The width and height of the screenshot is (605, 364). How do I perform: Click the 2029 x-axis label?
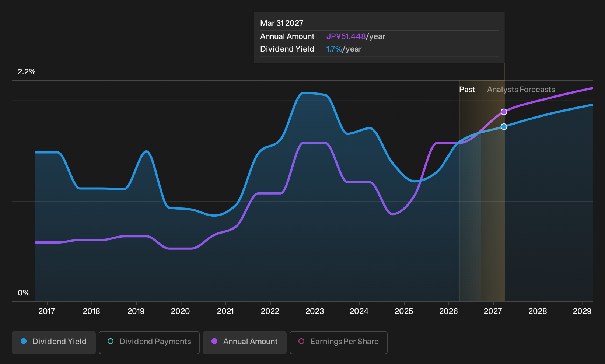[x=582, y=311]
